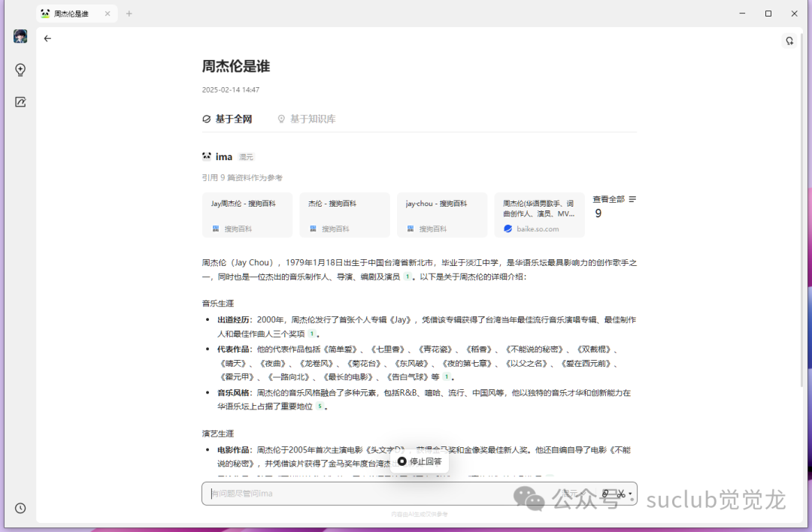Click citation 1 after 编剧及演员

(408, 277)
